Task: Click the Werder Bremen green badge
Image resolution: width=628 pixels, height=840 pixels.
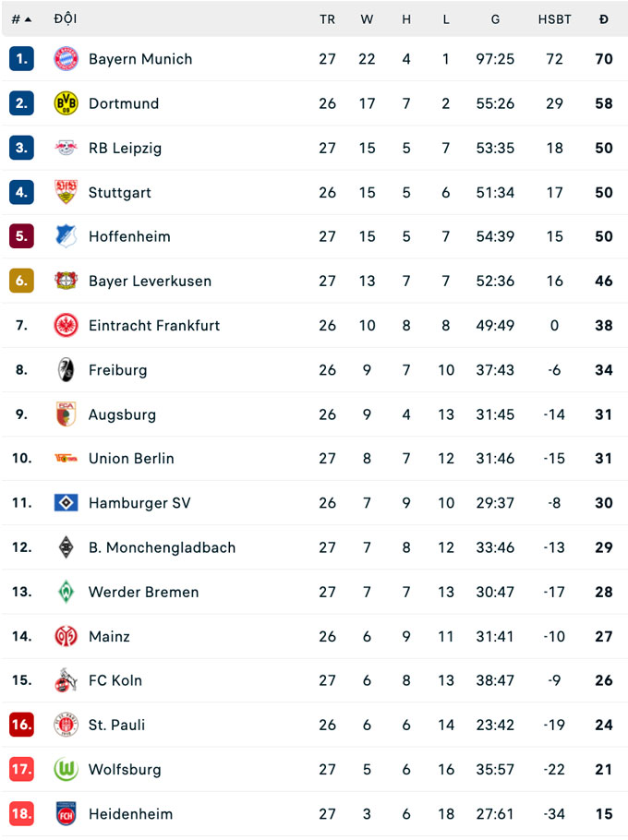Action: tap(65, 592)
